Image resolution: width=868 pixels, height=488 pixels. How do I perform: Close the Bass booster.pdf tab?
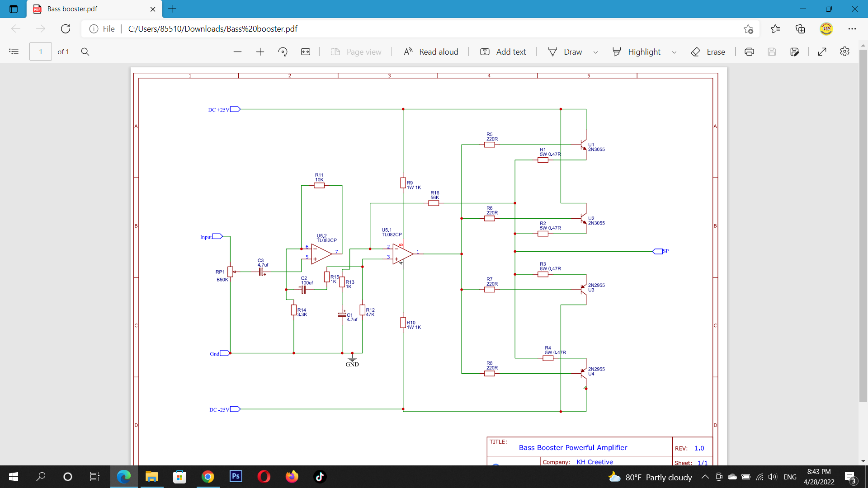click(153, 9)
